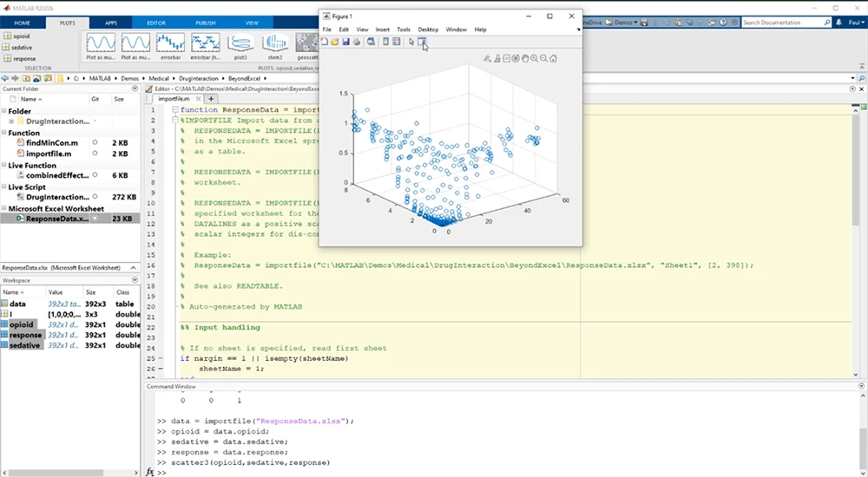Go back with the blue left arrow
This screenshot has height=477, width=868.
[x=5, y=78]
